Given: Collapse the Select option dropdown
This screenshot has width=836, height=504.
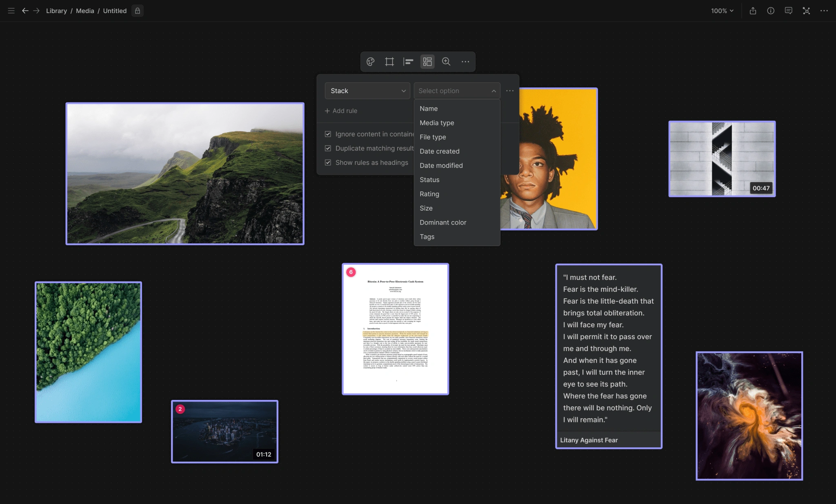Looking at the screenshot, I should pyautogui.click(x=456, y=91).
